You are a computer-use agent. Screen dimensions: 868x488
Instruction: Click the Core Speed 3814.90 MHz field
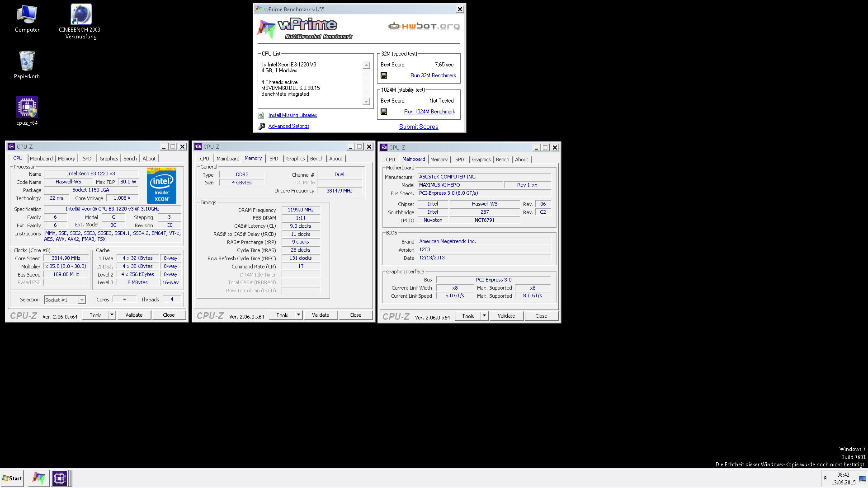tap(66, 258)
